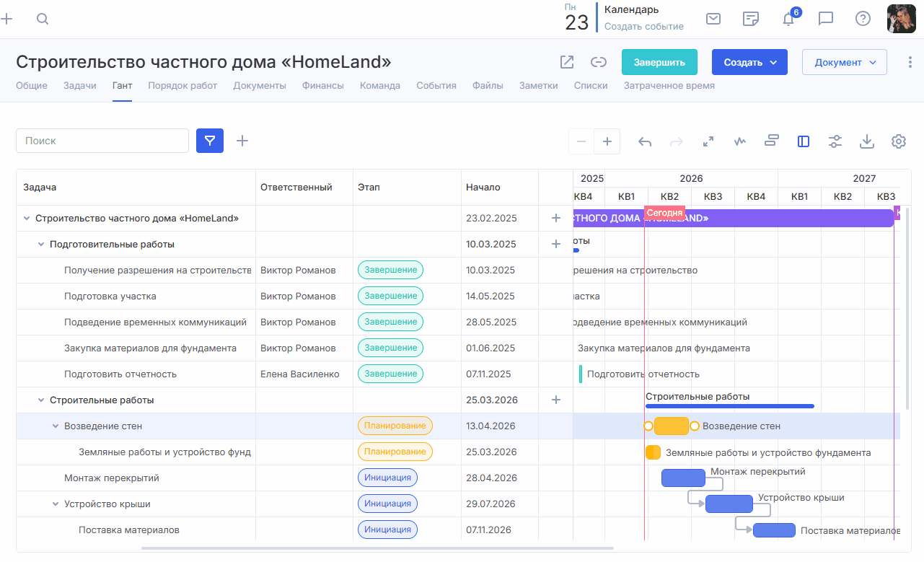Open the Задачи tab
The width and height of the screenshot is (924, 562).
(x=79, y=85)
